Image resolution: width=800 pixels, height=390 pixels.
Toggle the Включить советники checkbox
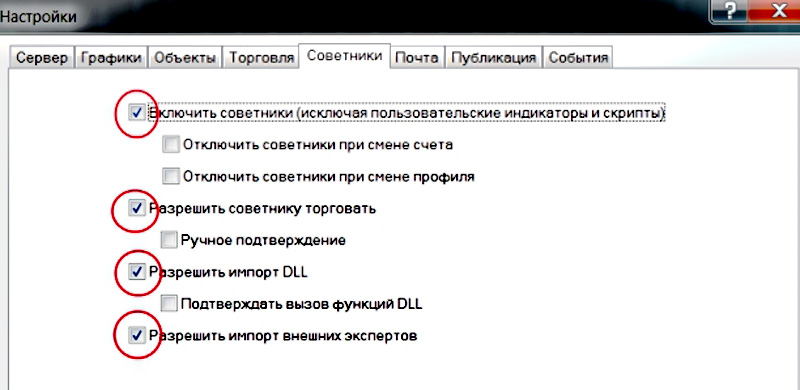pyautogui.click(x=137, y=113)
